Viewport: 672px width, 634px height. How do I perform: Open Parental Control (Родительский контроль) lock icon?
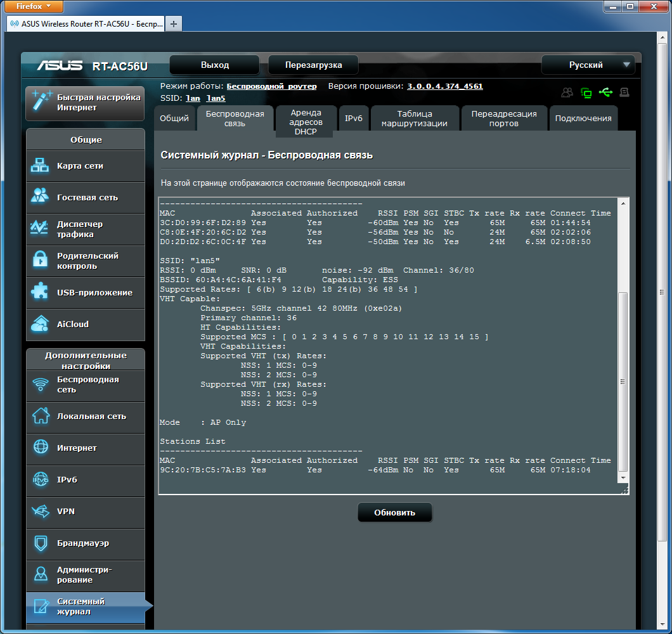40,261
